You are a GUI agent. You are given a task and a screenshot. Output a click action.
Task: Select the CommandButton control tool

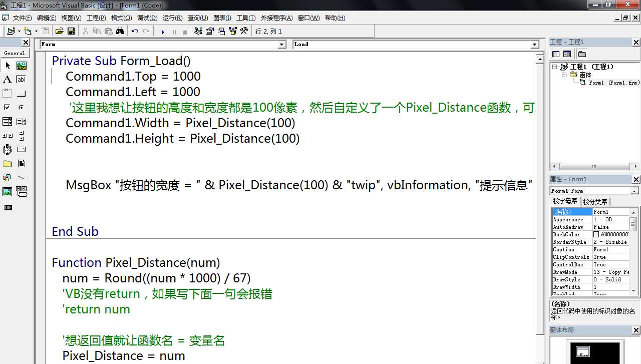tap(22, 94)
